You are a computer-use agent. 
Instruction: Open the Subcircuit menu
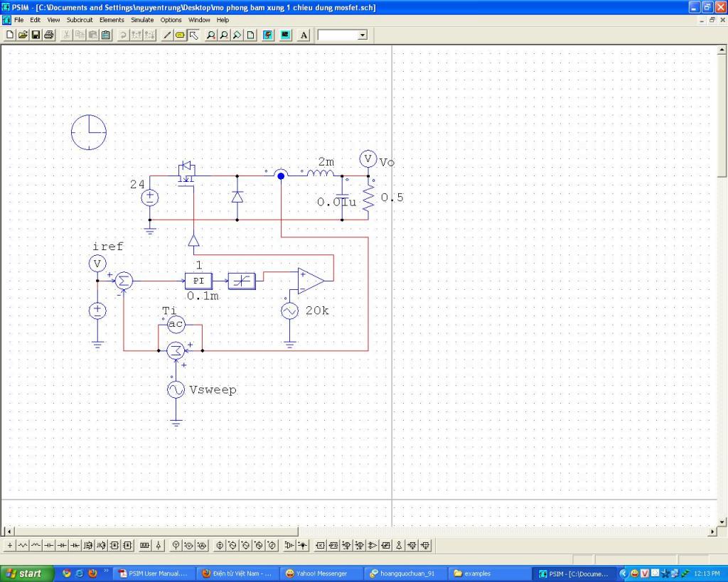pyautogui.click(x=80, y=20)
